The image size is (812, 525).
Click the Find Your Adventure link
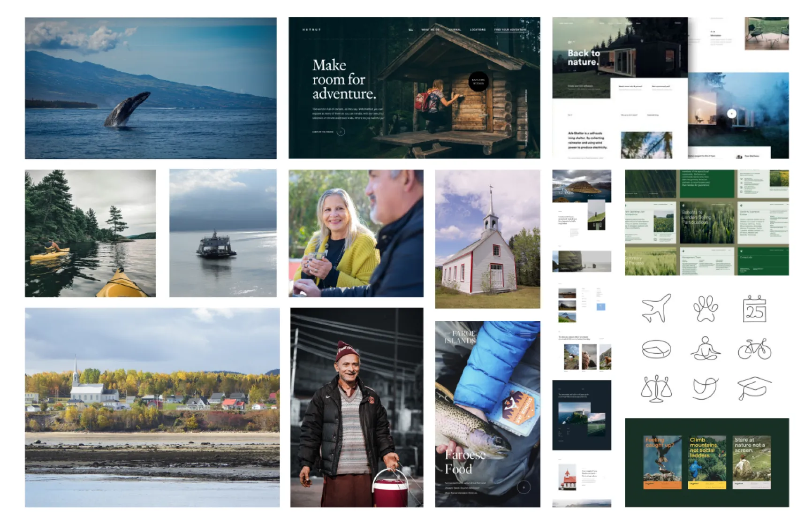click(510, 30)
